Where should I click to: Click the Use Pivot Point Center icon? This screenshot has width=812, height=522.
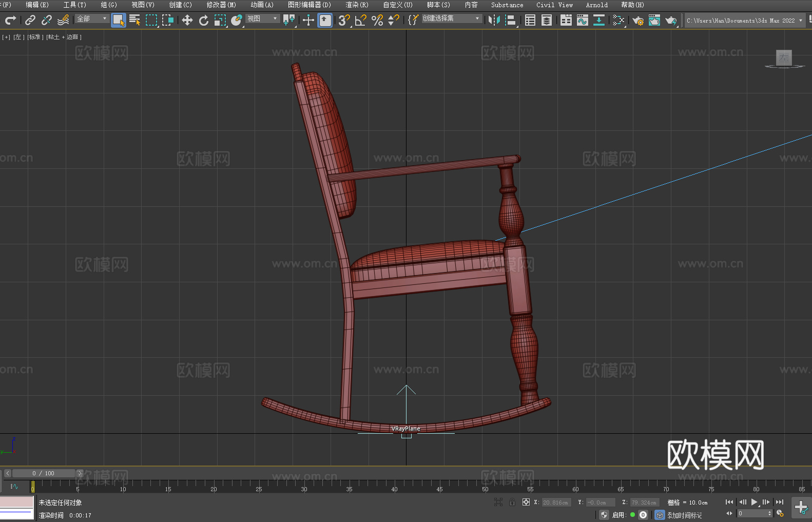tap(289, 20)
